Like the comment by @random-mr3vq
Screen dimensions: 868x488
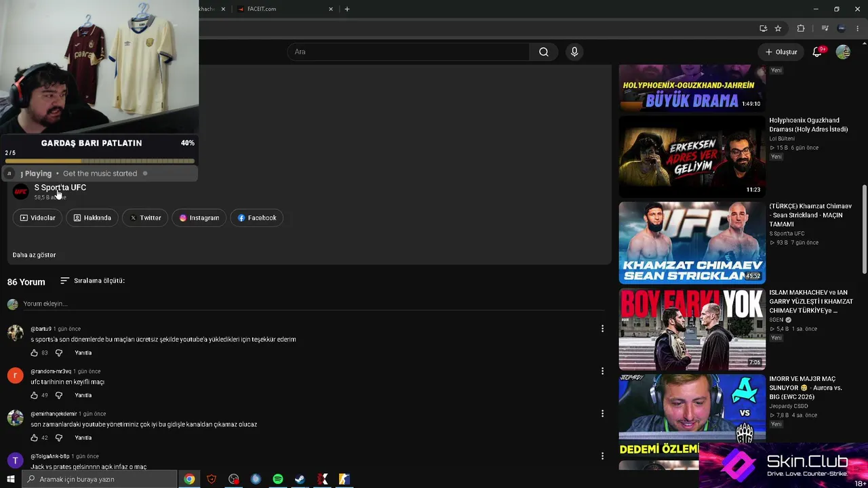(35, 395)
